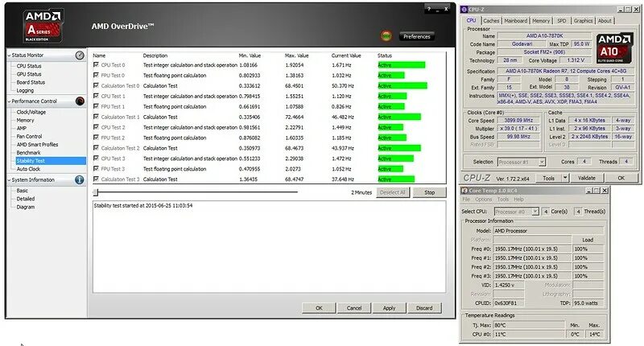This screenshot has height=346, width=644.
Task: Open the Processor #1 selection dropdown in CPU-Z
Action: tap(542, 162)
